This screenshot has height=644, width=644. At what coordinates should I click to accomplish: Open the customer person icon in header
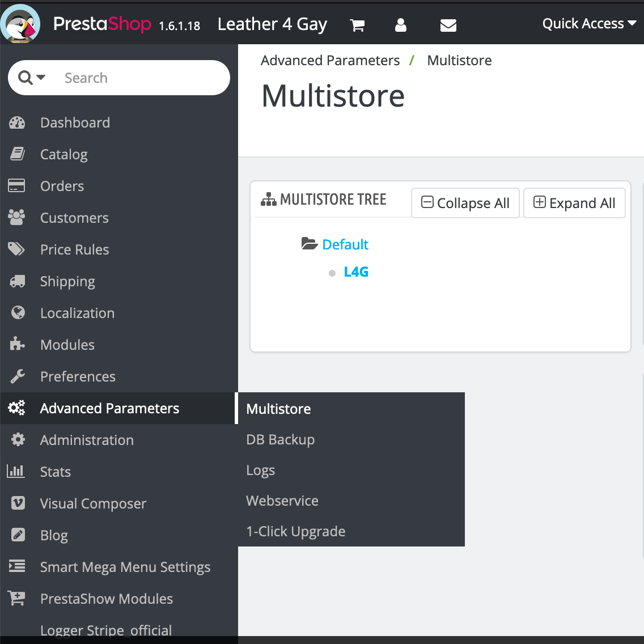[x=400, y=25]
